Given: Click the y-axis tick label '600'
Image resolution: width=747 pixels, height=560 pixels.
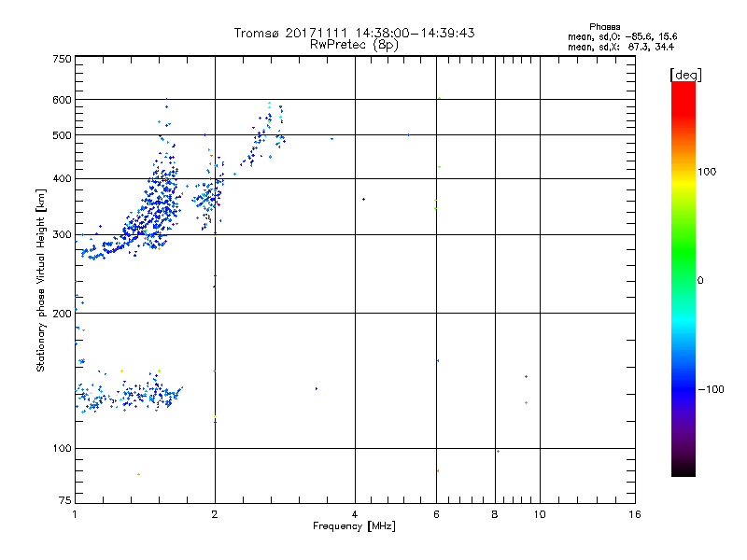Looking at the screenshot, I should click(62, 100).
